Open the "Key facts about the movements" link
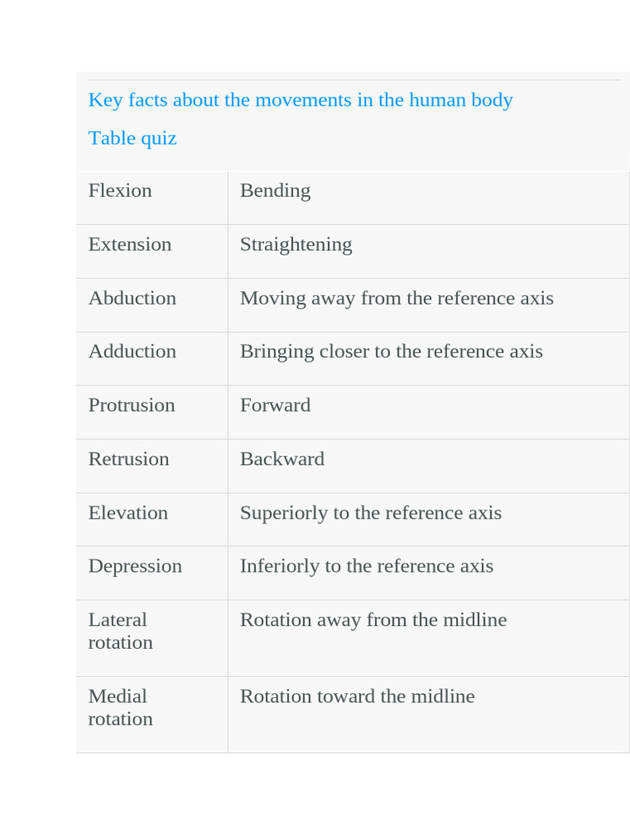 point(300,100)
